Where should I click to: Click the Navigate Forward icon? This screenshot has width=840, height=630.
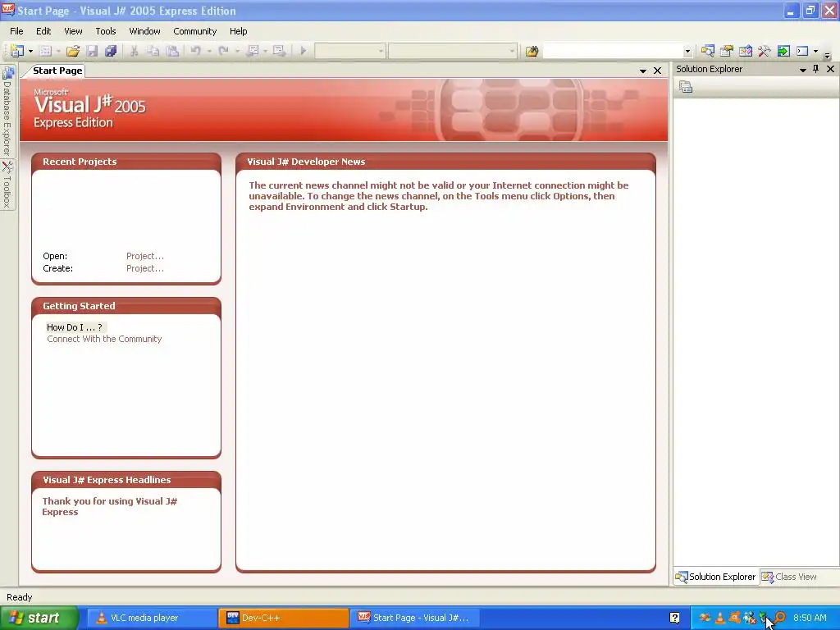[x=279, y=51]
